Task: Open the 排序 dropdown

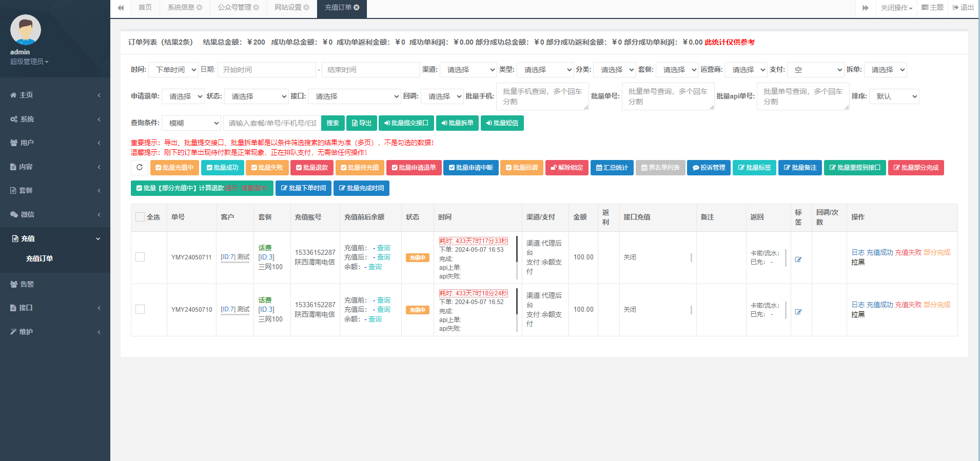Action: [893, 96]
